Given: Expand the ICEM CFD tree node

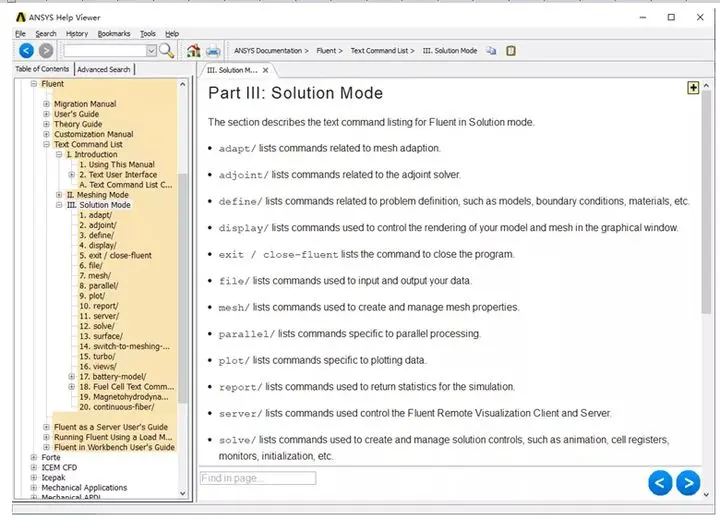Looking at the screenshot, I should pyautogui.click(x=34, y=468).
